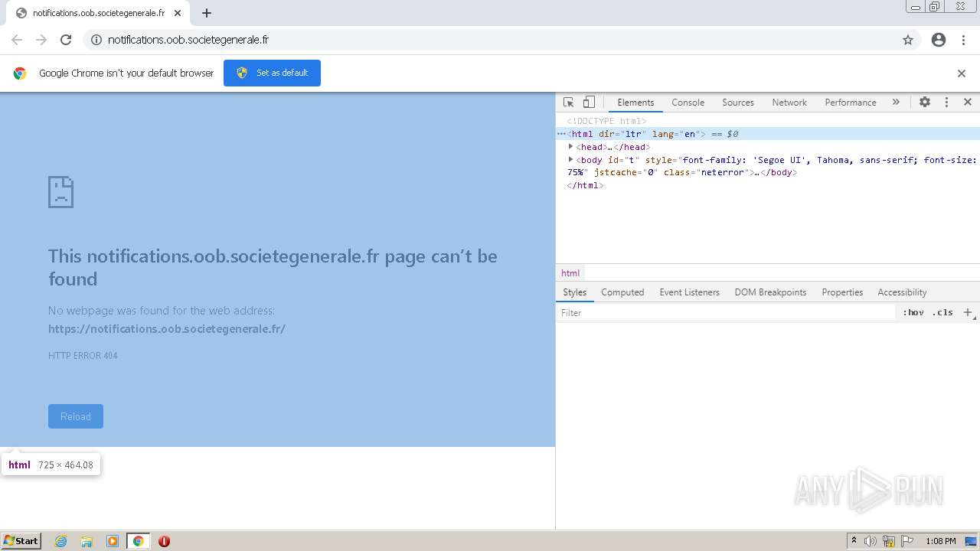Toggle the device toolbar icon in DevTools
Image resolution: width=980 pixels, height=551 pixels.
coord(589,102)
